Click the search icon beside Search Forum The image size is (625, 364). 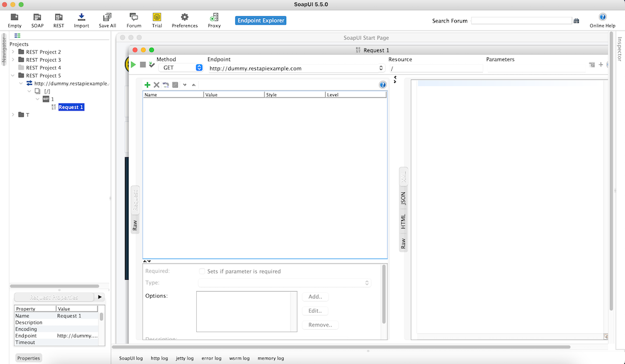click(576, 21)
